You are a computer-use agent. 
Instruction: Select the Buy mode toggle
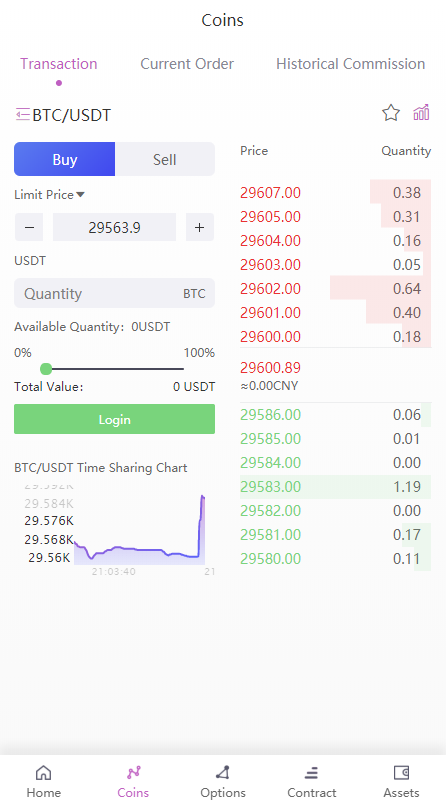(65, 159)
